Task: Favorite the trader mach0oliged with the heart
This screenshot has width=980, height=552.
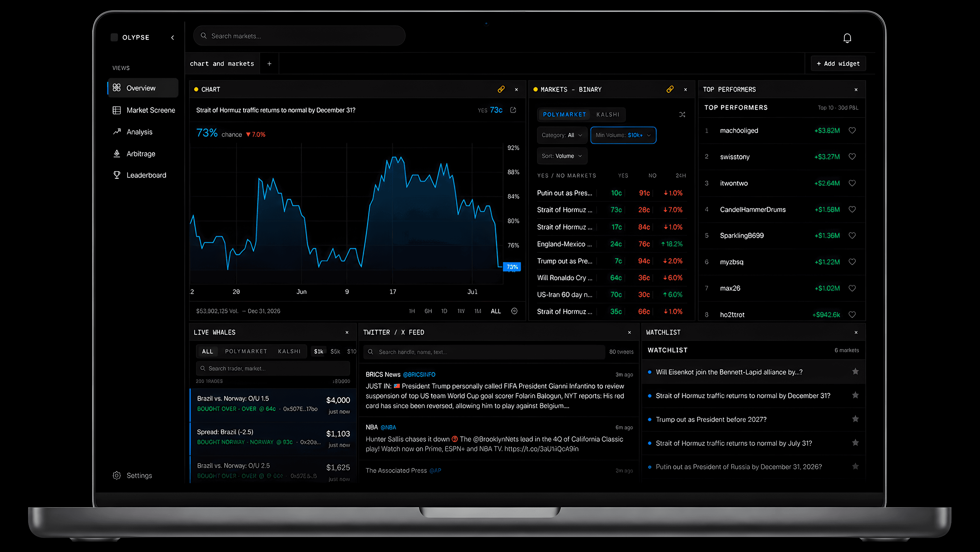Action: coord(852,131)
